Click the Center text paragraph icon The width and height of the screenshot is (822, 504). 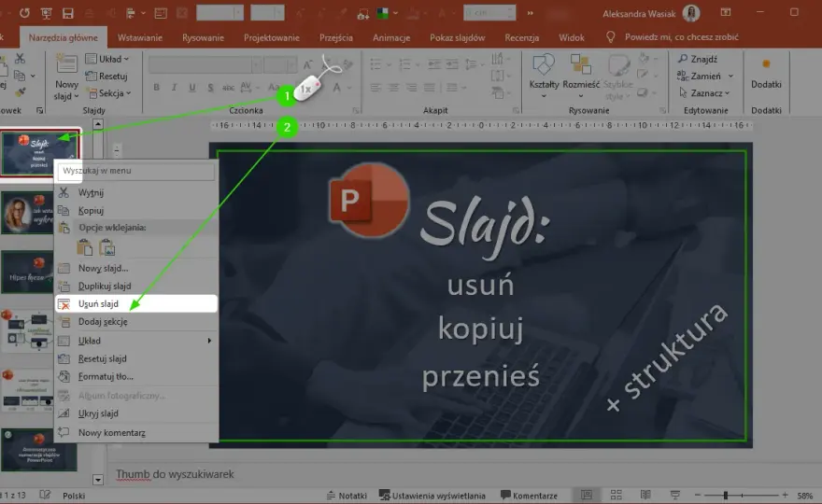tap(393, 88)
